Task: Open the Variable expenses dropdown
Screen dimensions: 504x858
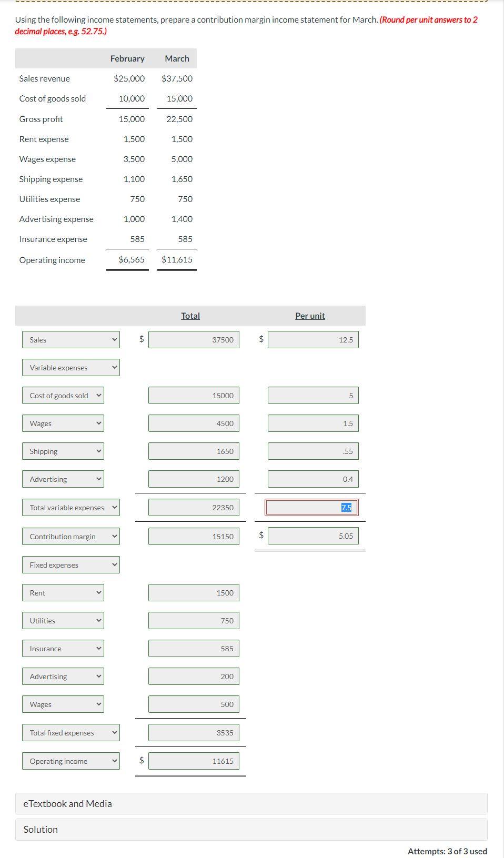Action: tap(71, 367)
